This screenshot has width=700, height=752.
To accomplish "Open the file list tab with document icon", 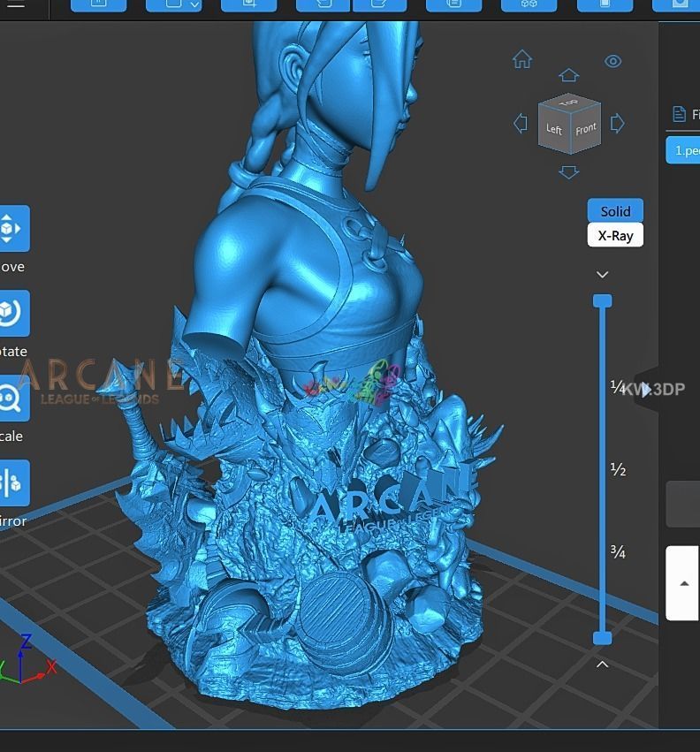I will 685,114.
